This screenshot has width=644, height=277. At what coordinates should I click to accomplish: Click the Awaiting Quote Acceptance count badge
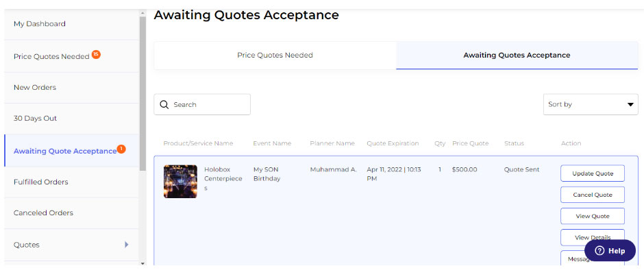coord(121,149)
